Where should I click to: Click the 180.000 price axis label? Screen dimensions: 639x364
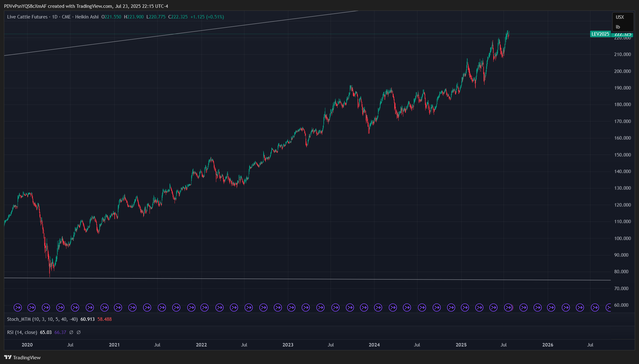(622, 105)
